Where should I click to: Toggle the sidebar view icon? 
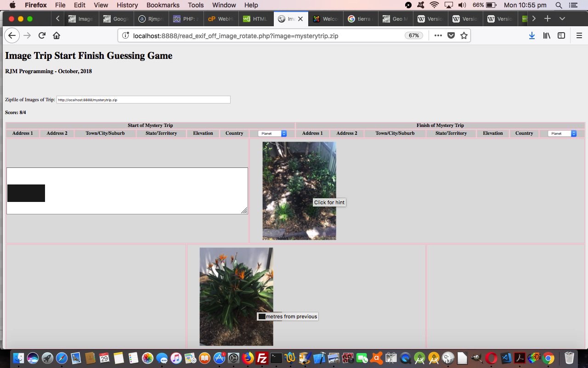pos(561,35)
